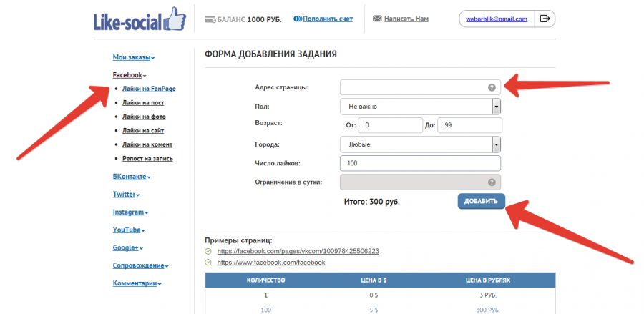Click the age От field with 0
Image resolution: width=644 pixels, height=314 pixels.
point(390,125)
